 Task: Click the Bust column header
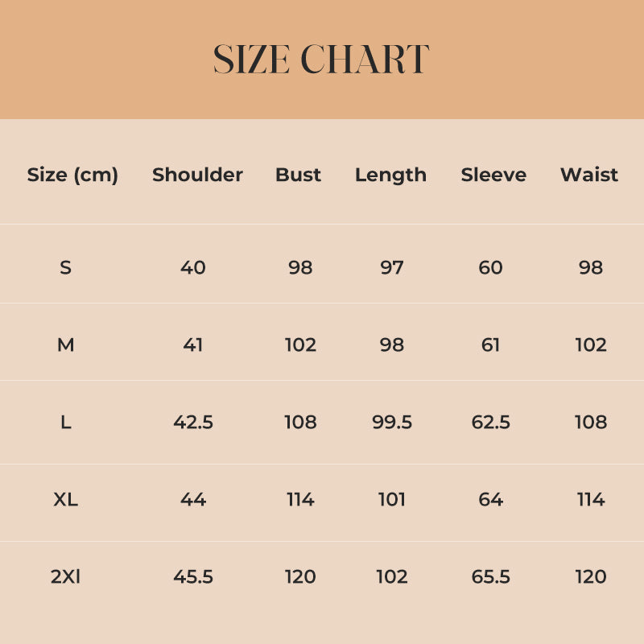tap(298, 175)
